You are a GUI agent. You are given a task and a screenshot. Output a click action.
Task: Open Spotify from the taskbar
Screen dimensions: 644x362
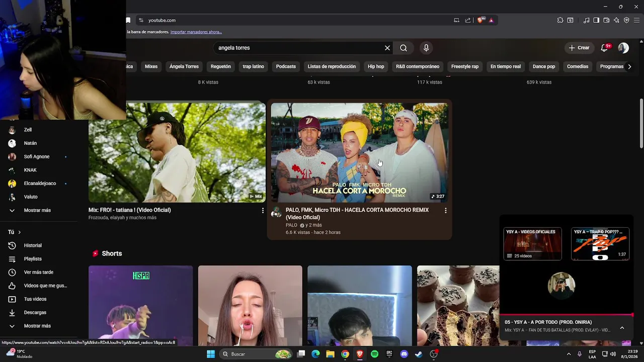(374, 354)
